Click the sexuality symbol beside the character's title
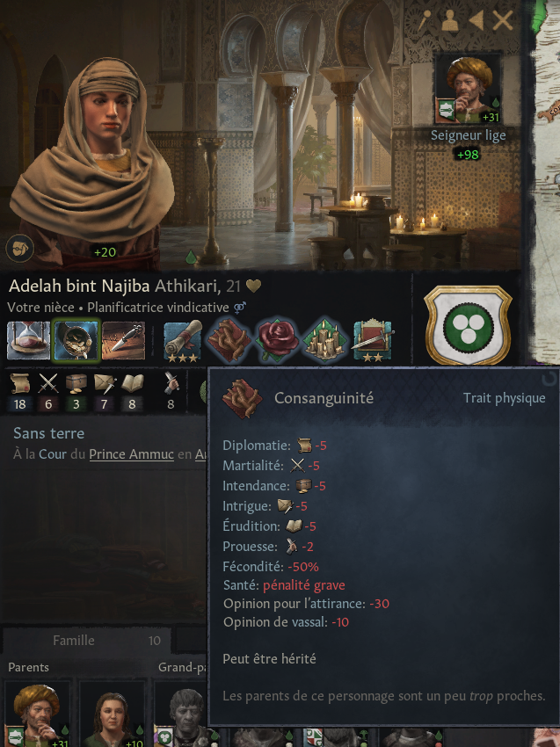This screenshot has height=747, width=560. [x=240, y=308]
